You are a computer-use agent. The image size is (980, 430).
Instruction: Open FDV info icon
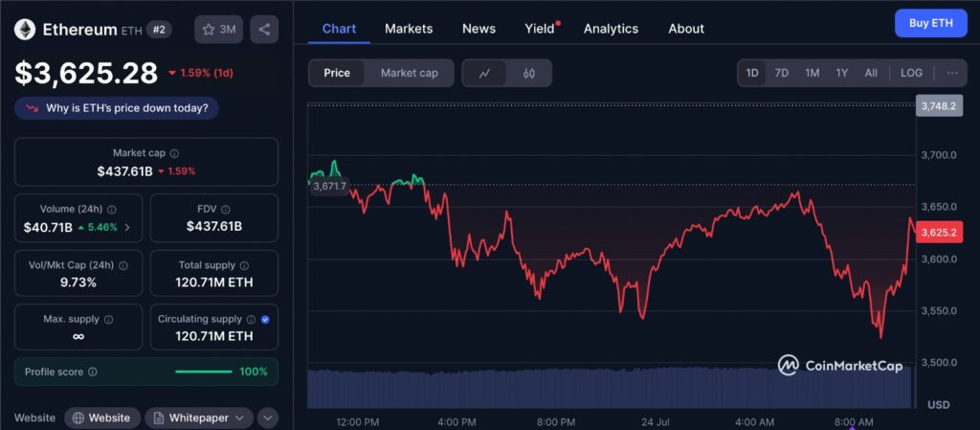point(226,210)
